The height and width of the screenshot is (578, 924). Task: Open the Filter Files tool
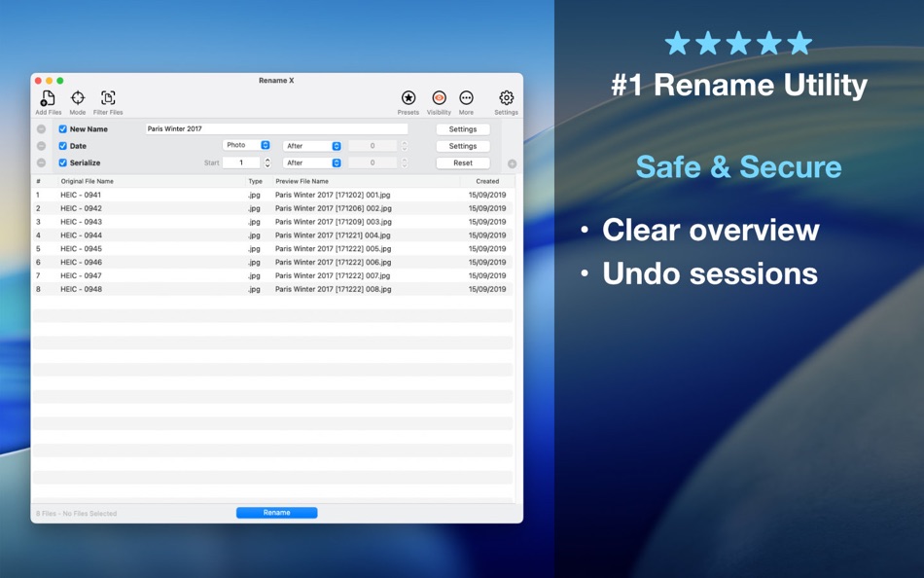point(108,98)
